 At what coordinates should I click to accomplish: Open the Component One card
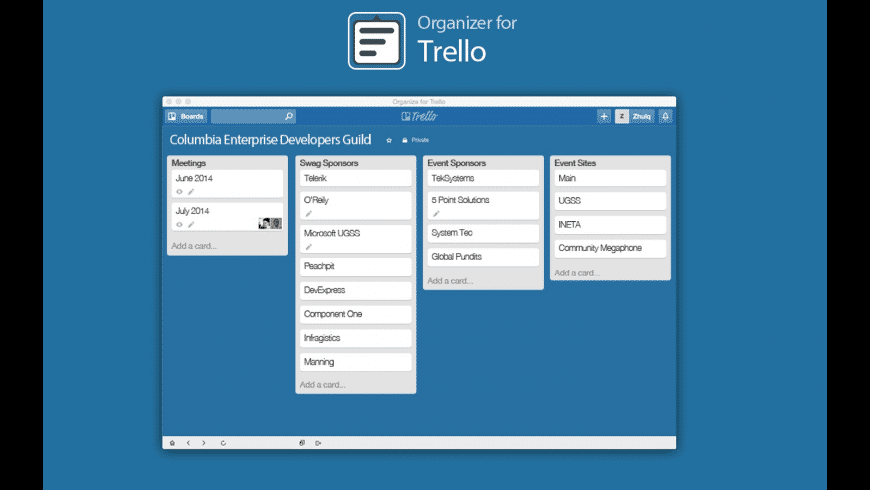356,314
